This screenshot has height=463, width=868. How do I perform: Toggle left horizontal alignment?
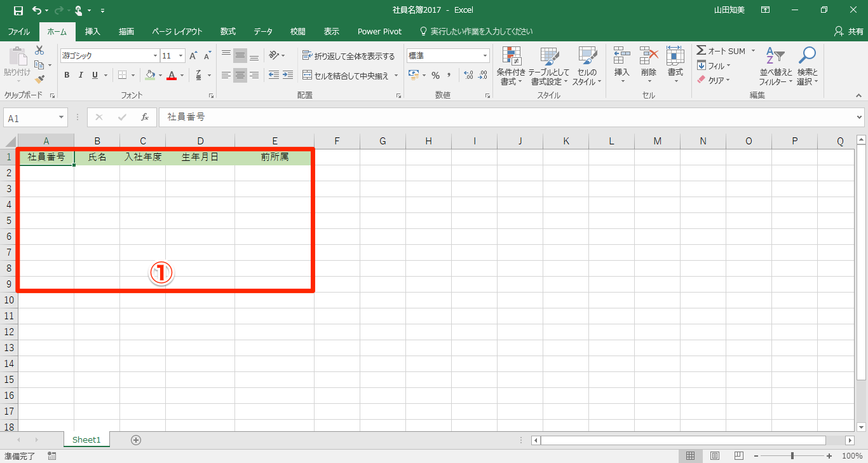coord(226,75)
